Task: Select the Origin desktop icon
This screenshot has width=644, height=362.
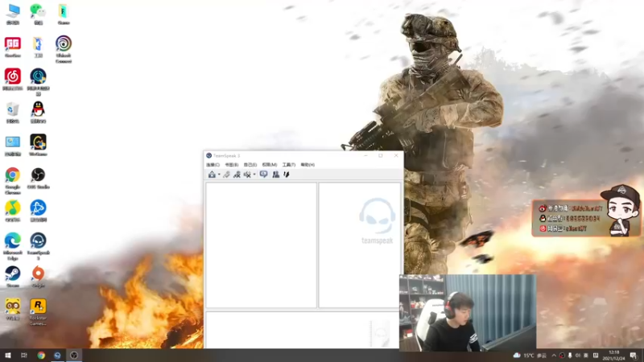Action: (38, 277)
